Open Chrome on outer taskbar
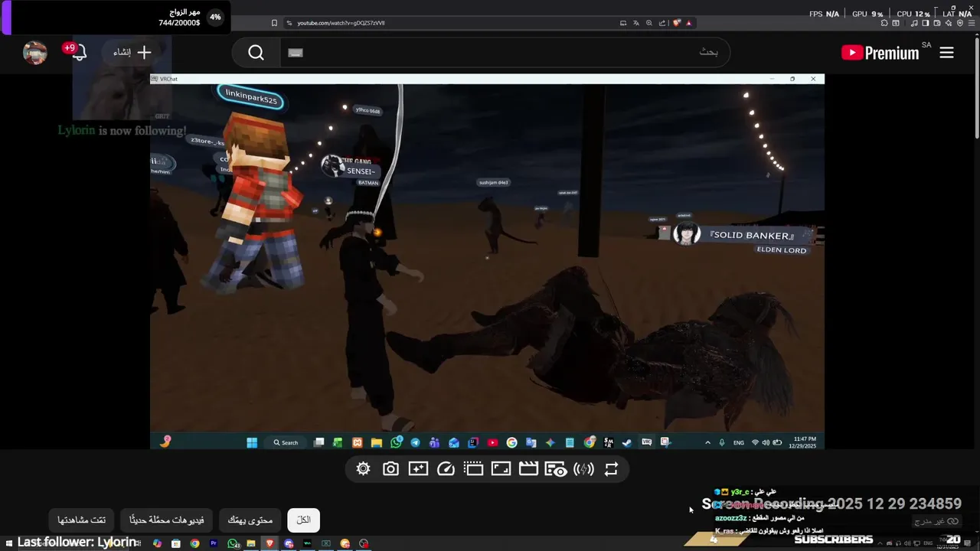 tap(194, 543)
